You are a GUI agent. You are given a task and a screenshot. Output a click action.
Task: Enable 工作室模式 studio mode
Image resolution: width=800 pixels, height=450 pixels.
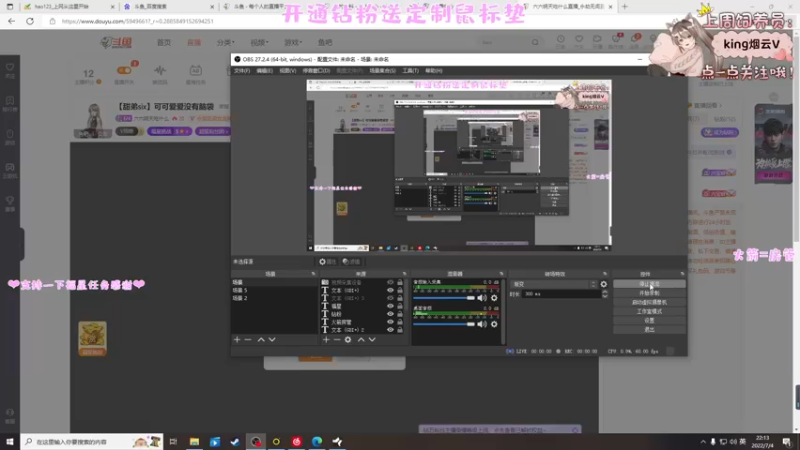click(649, 311)
